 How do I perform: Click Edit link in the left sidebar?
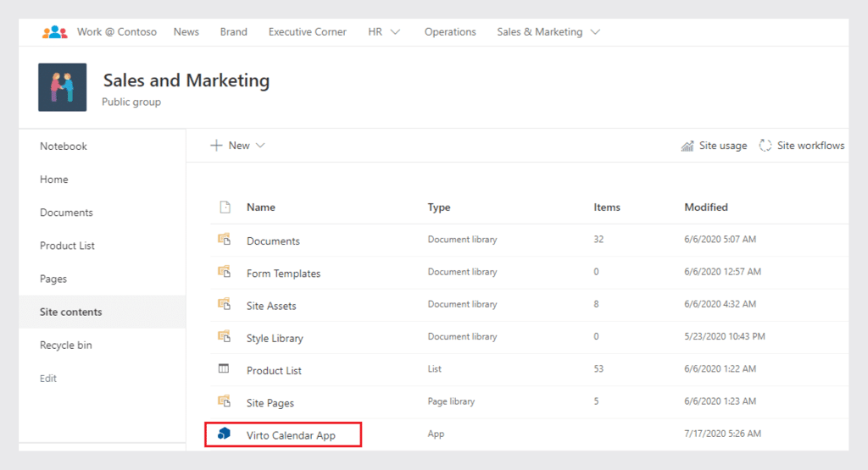tap(48, 379)
